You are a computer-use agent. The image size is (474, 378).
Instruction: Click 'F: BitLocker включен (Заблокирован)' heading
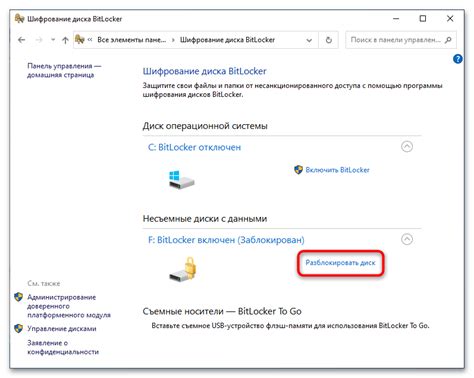coord(226,240)
